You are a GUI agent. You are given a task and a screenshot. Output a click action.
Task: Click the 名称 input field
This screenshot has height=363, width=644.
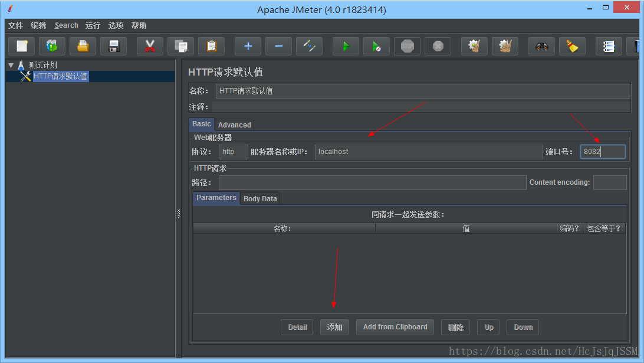[423, 91]
